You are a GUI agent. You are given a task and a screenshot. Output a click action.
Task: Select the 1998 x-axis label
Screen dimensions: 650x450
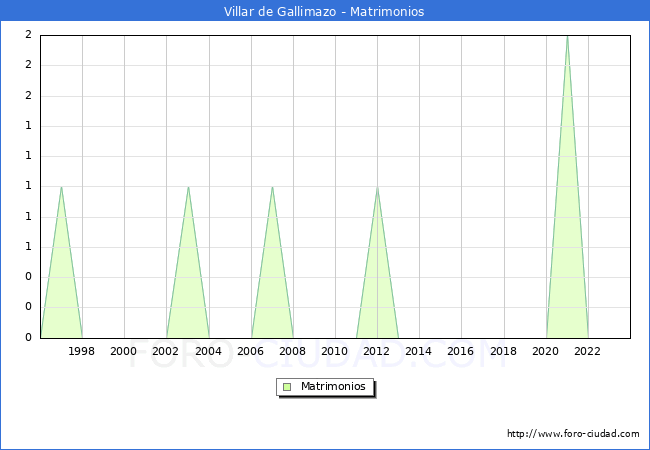[82, 351]
